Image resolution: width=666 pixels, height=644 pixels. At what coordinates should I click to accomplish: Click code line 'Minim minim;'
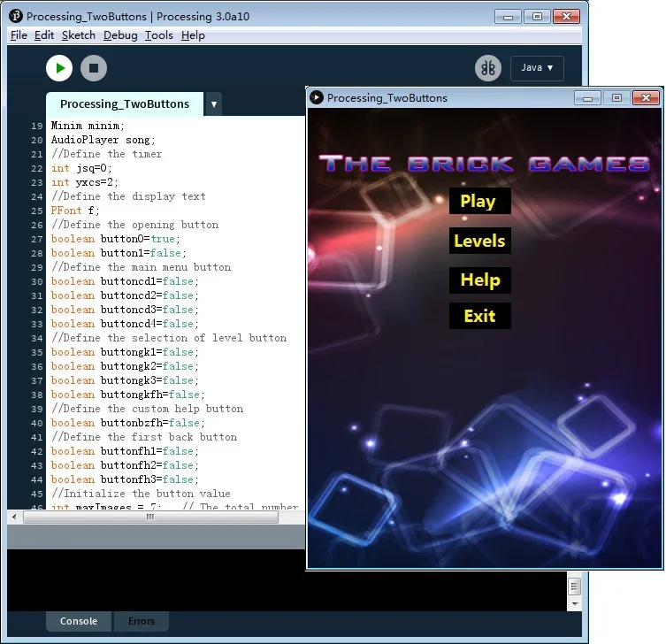[88, 126]
